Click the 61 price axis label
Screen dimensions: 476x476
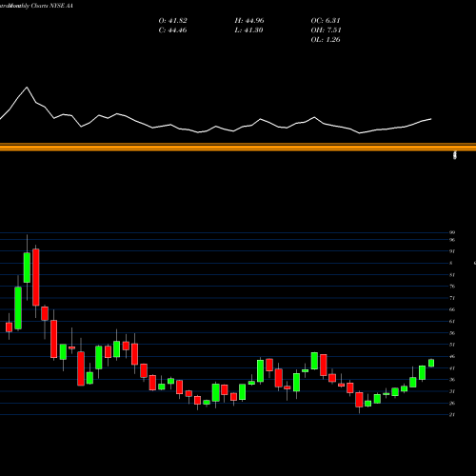[x=452, y=321]
